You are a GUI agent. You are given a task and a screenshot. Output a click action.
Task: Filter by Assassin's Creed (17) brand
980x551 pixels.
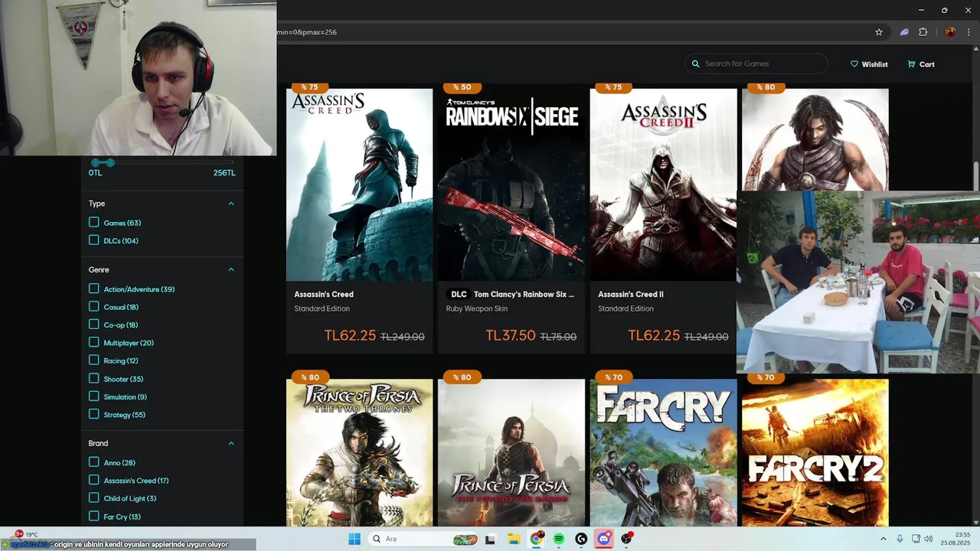94,480
